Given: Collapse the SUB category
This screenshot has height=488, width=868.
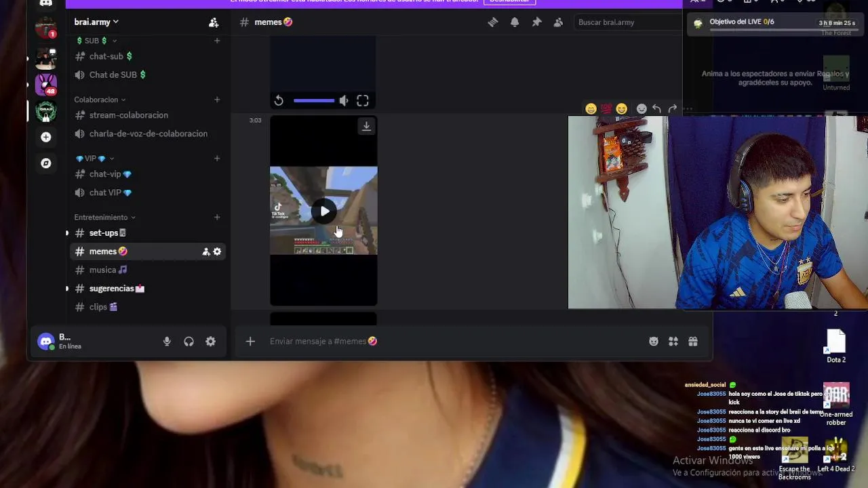Looking at the screenshot, I should pyautogui.click(x=96, y=41).
